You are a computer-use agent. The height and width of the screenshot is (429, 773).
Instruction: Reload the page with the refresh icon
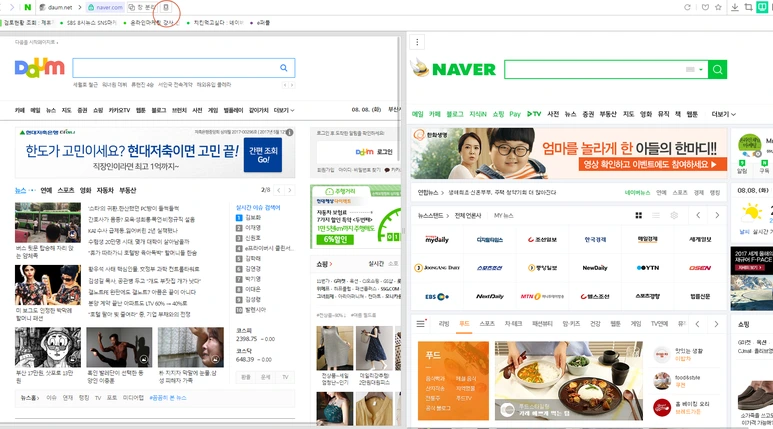(687, 7)
